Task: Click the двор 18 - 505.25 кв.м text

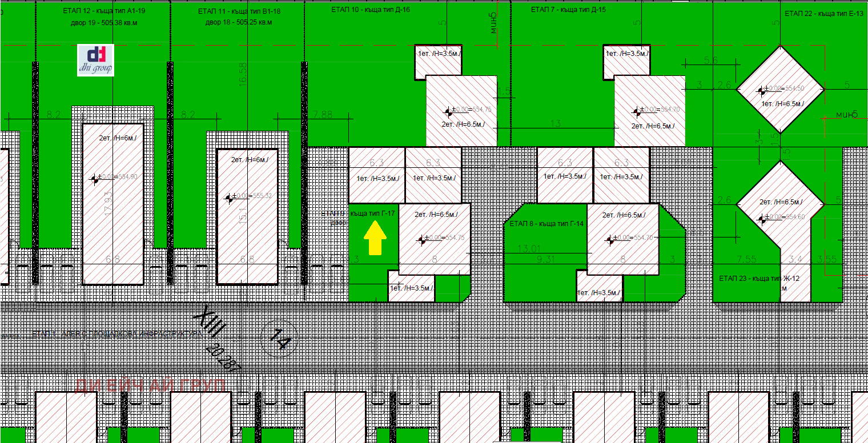Action: (239, 23)
